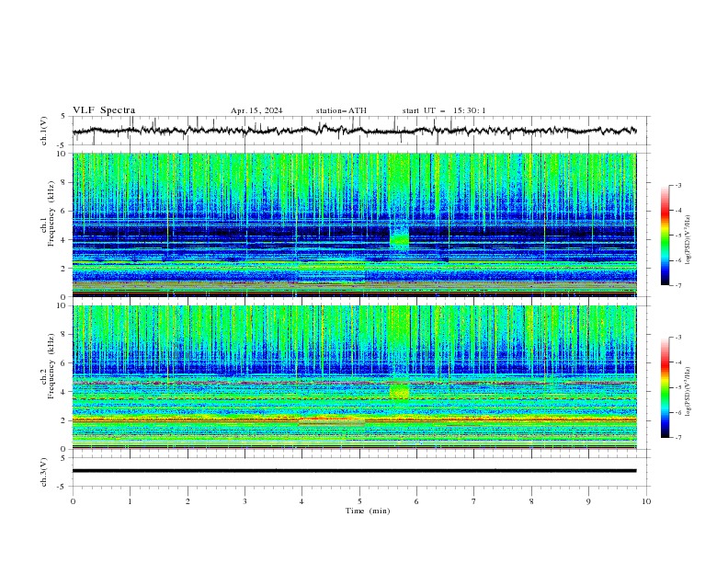Select the date text "Apr. 15, 2024"
This screenshot has height=563, width=728.
coord(256,110)
